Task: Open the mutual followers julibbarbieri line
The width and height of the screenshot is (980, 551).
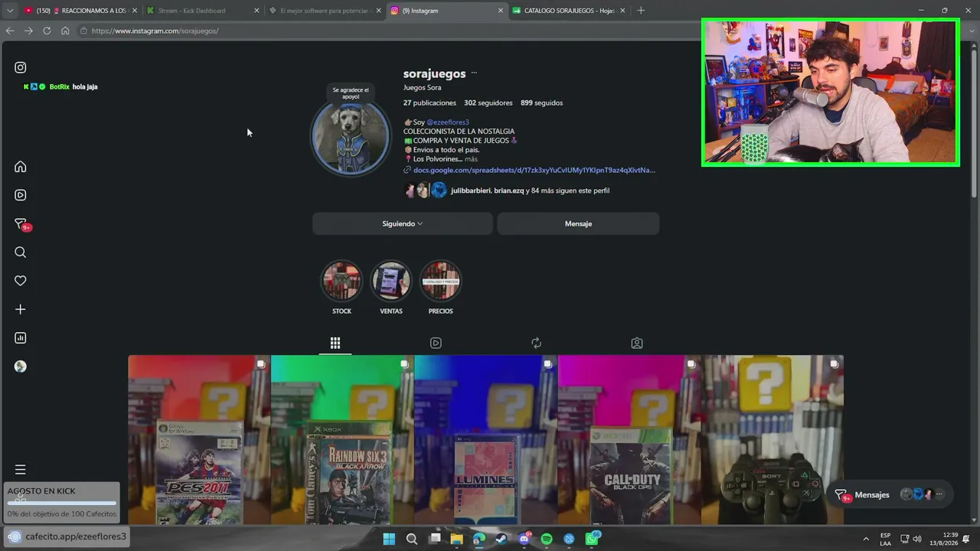Action: (x=530, y=191)
